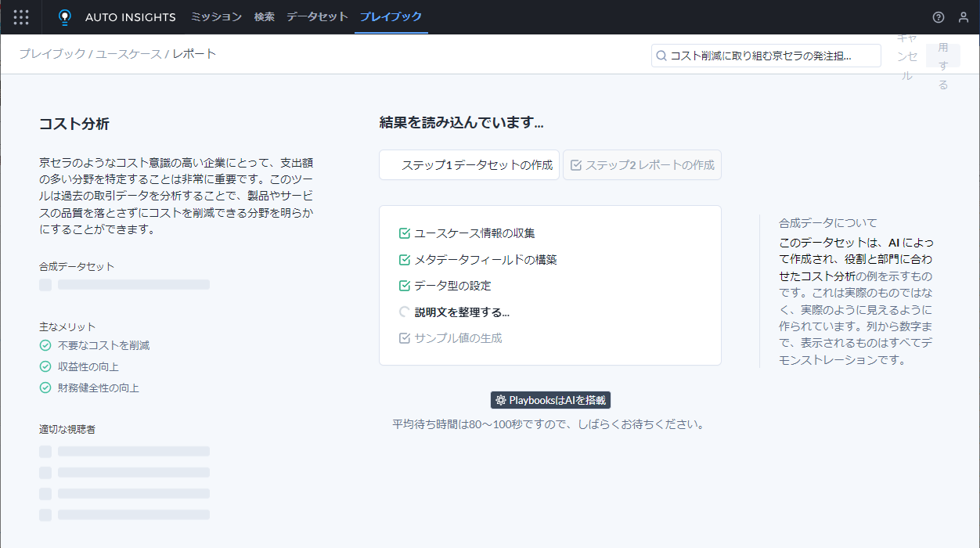Image resolution: width=980 pixels, height=548 pixels.
Task: Select the ステップ1 データセットの作成 step
Action: point(469,165)
